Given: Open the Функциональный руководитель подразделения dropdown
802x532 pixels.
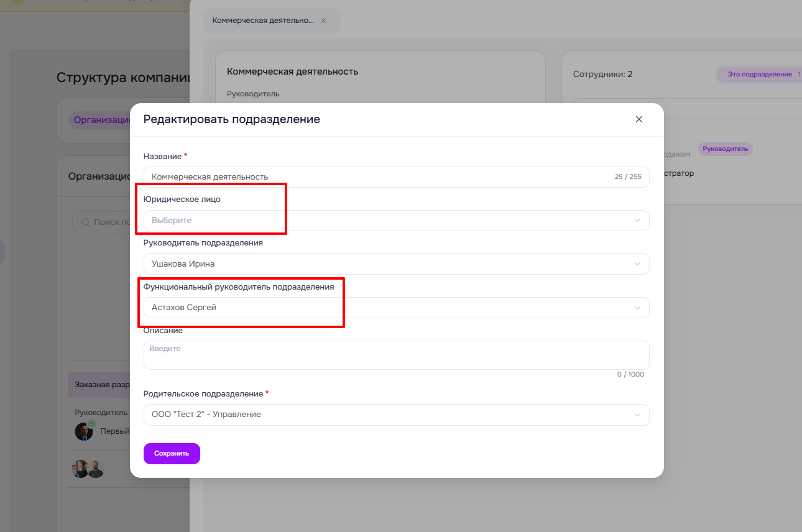Looking at the screenshot, I should point(396,308).
